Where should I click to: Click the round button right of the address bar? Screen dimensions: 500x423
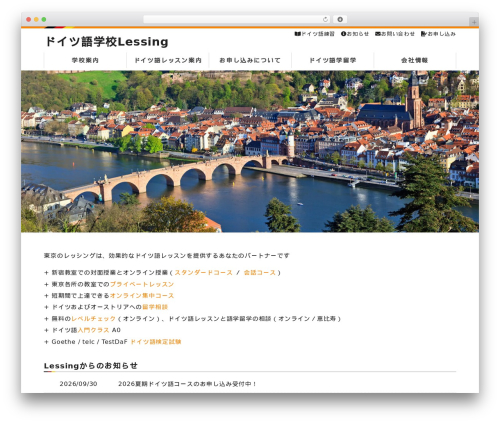pos(340,20)
